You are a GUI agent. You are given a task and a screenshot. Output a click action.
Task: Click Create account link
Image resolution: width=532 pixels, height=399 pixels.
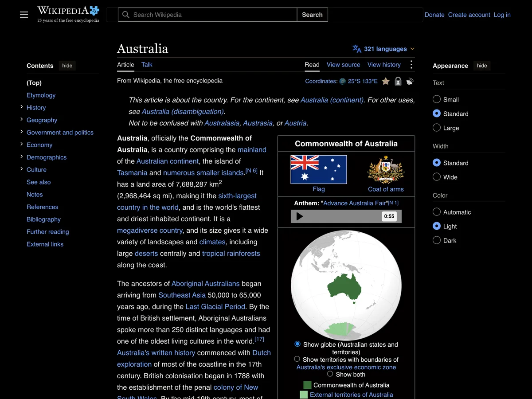[x=469, y=15]
